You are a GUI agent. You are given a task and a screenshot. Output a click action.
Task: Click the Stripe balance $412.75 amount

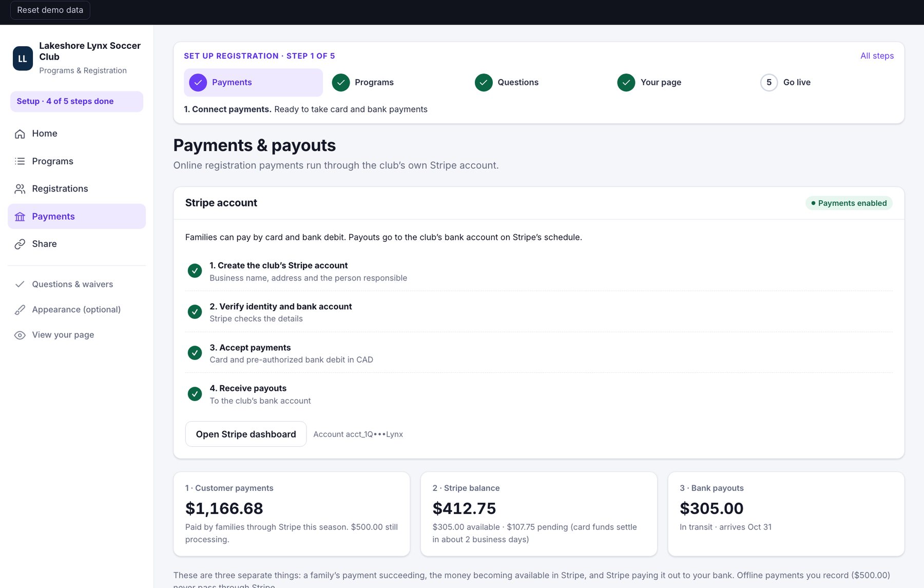(x=464, y=508)
